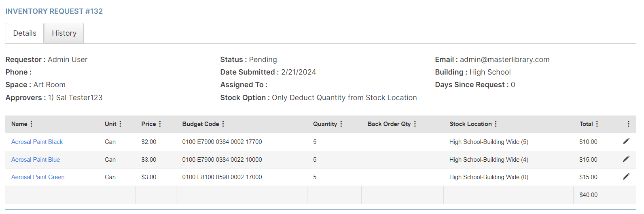
Task: Open Unit column options menu
Action: pos(120,124)
